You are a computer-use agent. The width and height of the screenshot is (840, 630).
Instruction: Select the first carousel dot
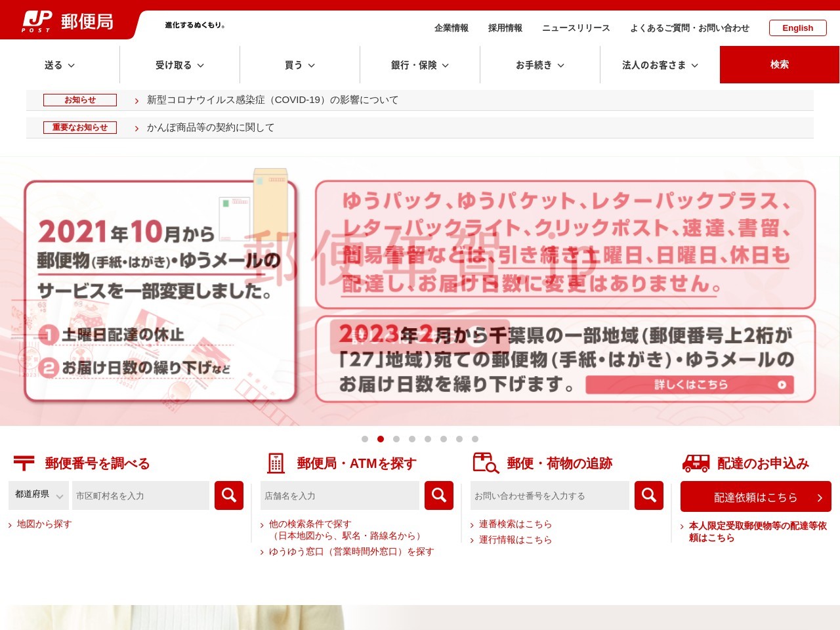tap(365, 439)
